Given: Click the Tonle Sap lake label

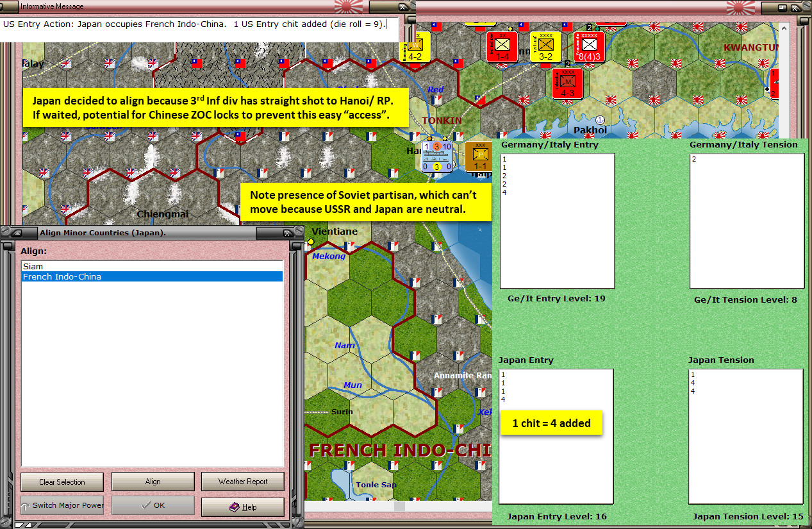Looking at the screenshot, I should pyautogui.click(x=376, y=485).
